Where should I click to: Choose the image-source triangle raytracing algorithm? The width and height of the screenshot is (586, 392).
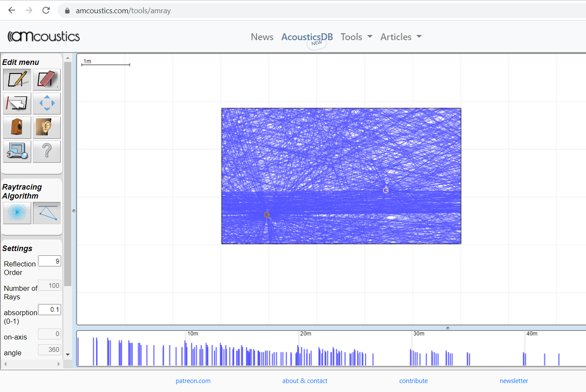(47, 213)
